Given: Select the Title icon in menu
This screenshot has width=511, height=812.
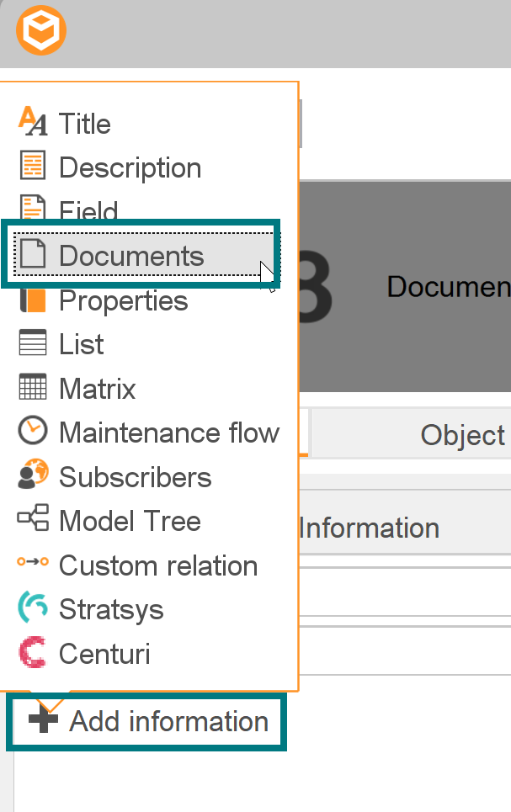Looking at the screenshot, I should tap(33, 122).
